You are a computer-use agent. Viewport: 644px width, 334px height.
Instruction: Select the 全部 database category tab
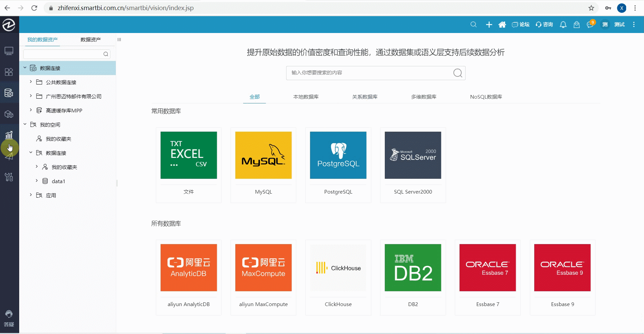[x=255, y=97]
